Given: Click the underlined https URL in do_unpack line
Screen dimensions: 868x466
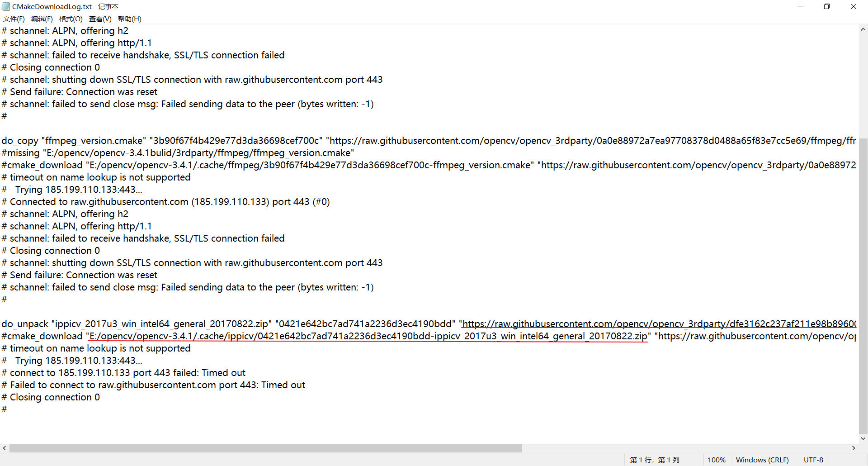Looking at the screenshot, I should 659,324.
